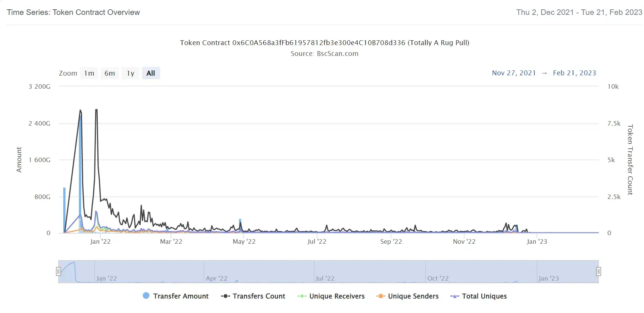Toggle Transfers Count series in legend

(253, 296)
